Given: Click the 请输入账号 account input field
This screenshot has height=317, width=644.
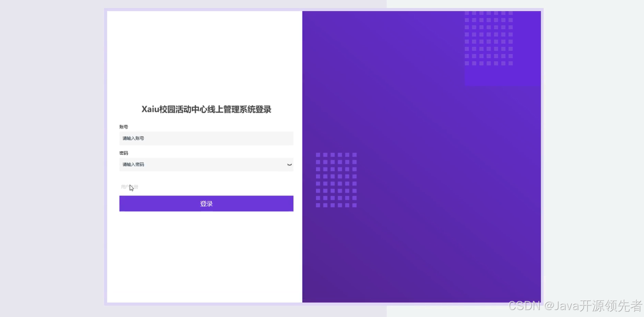Looking at the screenshot, I should pos(205,138).
